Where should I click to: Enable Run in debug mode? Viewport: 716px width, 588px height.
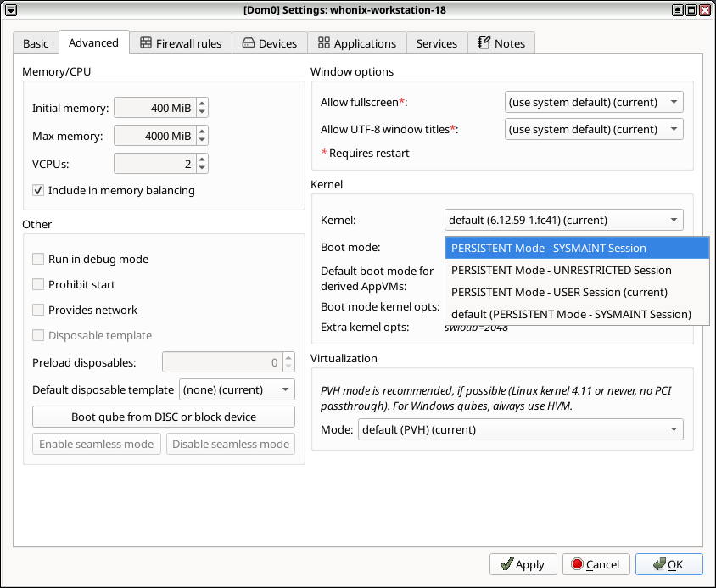38,259
